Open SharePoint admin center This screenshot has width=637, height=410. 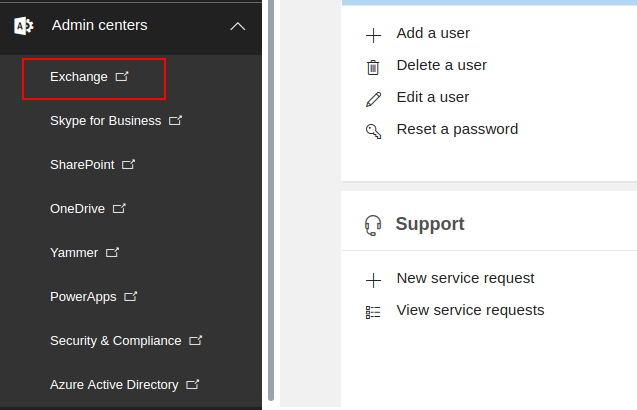[82, 165]
